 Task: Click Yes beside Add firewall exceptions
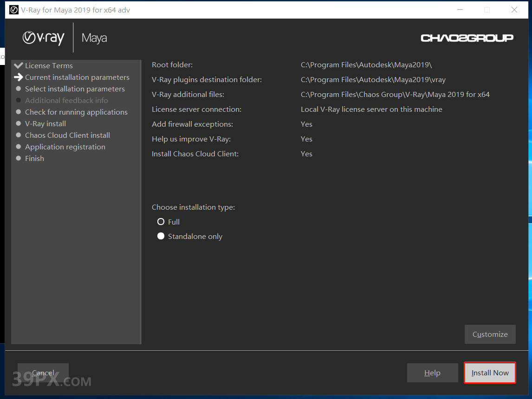[306, 124]
